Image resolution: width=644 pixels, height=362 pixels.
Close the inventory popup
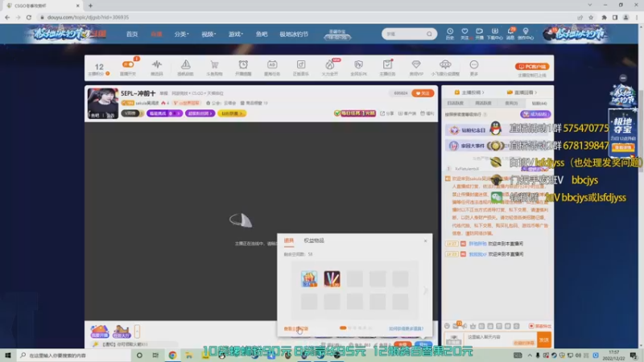point(426,241)
